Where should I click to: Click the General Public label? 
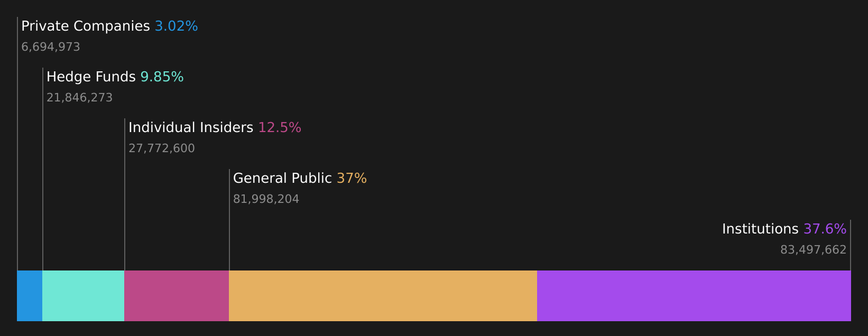click(282, 179)
